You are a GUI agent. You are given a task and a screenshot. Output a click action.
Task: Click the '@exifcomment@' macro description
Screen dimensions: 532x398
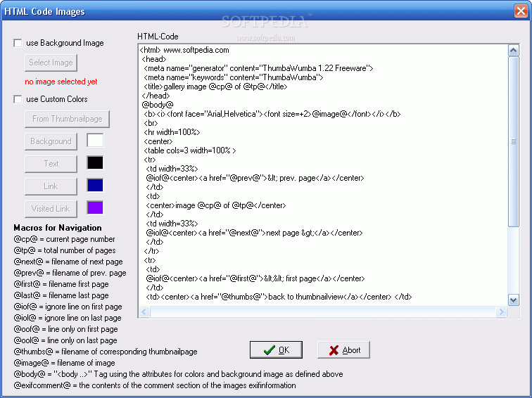tap(155, 385)
